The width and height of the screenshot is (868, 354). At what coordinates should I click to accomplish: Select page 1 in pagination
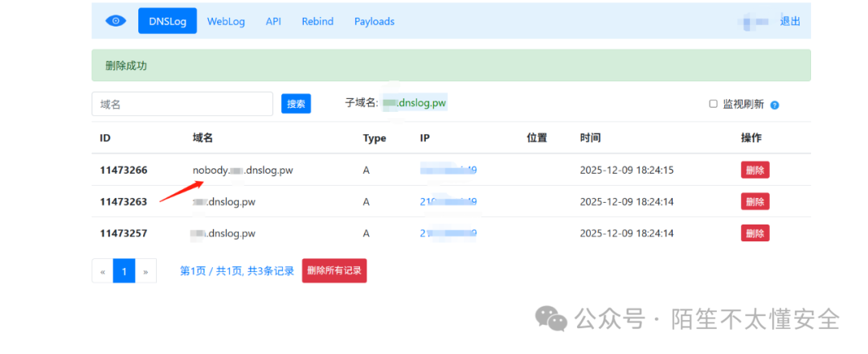point(124,271)
